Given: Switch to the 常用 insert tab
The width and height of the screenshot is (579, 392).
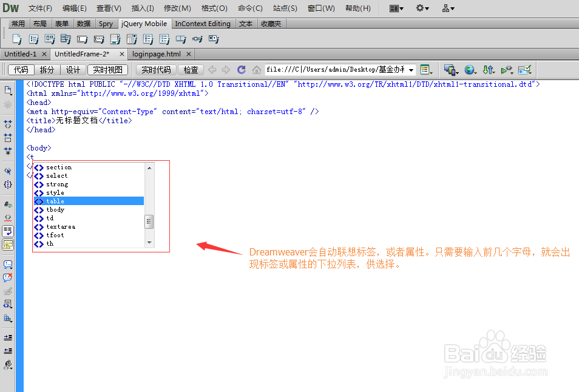Looking at the screenshot, I should 18,24.
